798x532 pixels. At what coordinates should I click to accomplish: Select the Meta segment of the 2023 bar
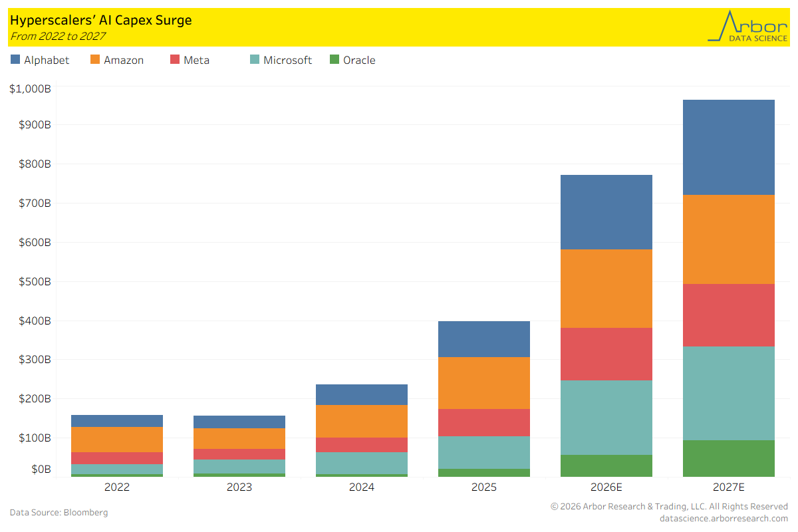pos(239,454)
